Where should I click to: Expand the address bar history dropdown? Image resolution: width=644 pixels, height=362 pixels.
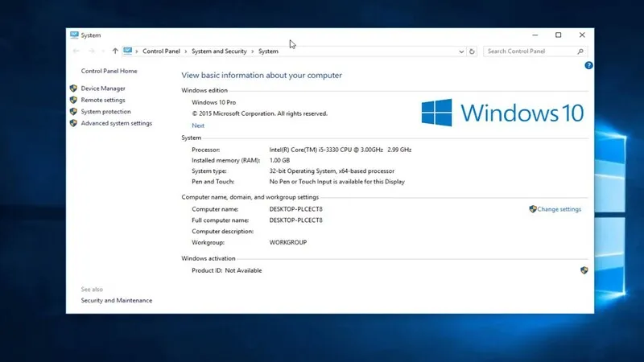(x=461, y=51)
